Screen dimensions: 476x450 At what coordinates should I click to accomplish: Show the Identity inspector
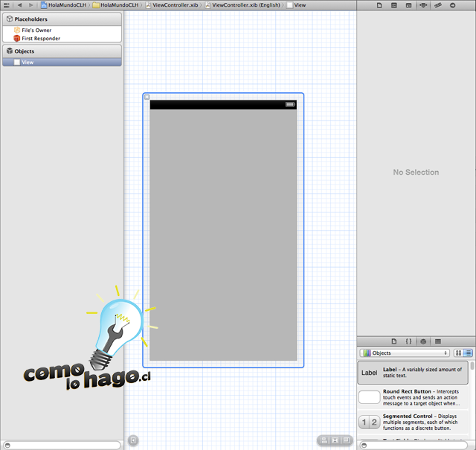pos(408,5)
